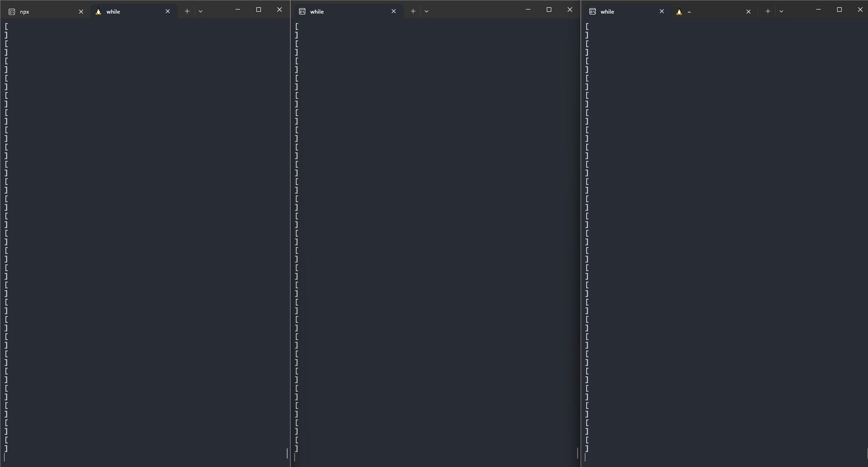Minimize the middle terminal window
Viewport: 868px width, 467px height.
coord(528,10)
